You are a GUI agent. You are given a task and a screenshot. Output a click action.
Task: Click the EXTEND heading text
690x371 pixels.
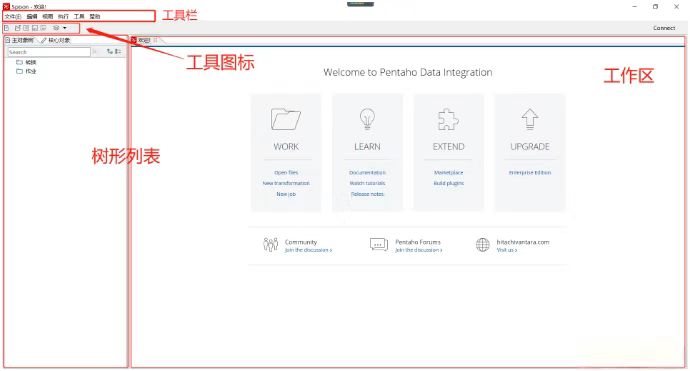click(448, 147)
